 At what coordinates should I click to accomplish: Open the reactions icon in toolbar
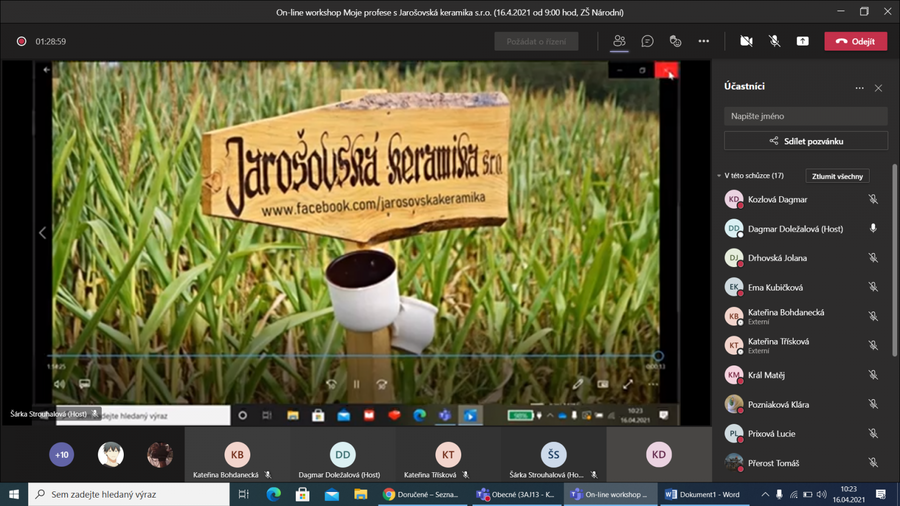pos(676,41)
